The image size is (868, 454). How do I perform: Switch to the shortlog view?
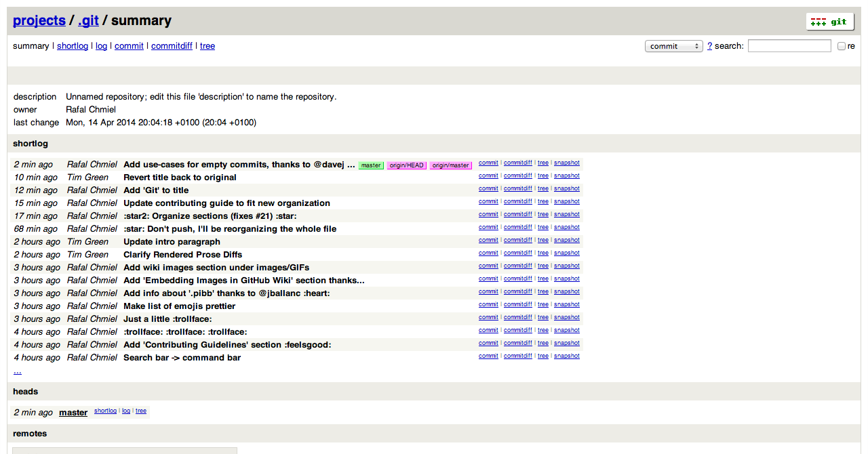coord(72,45)
